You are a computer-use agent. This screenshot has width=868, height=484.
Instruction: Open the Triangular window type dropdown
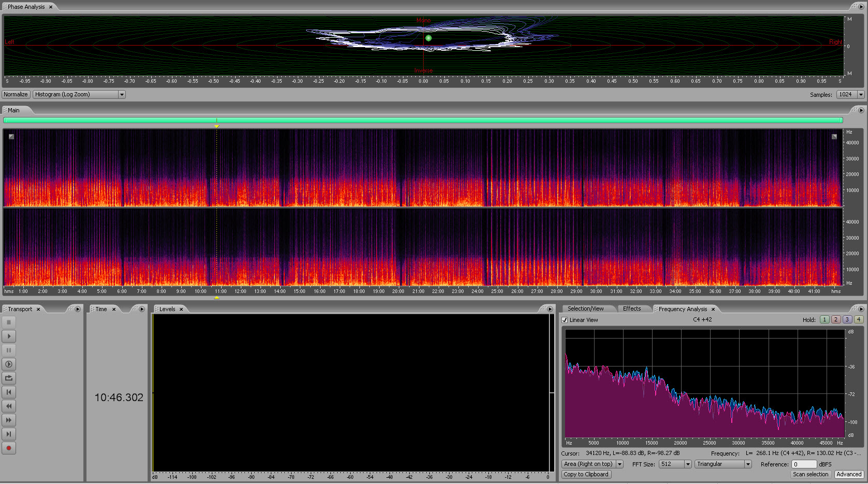(x=723, y=464)
